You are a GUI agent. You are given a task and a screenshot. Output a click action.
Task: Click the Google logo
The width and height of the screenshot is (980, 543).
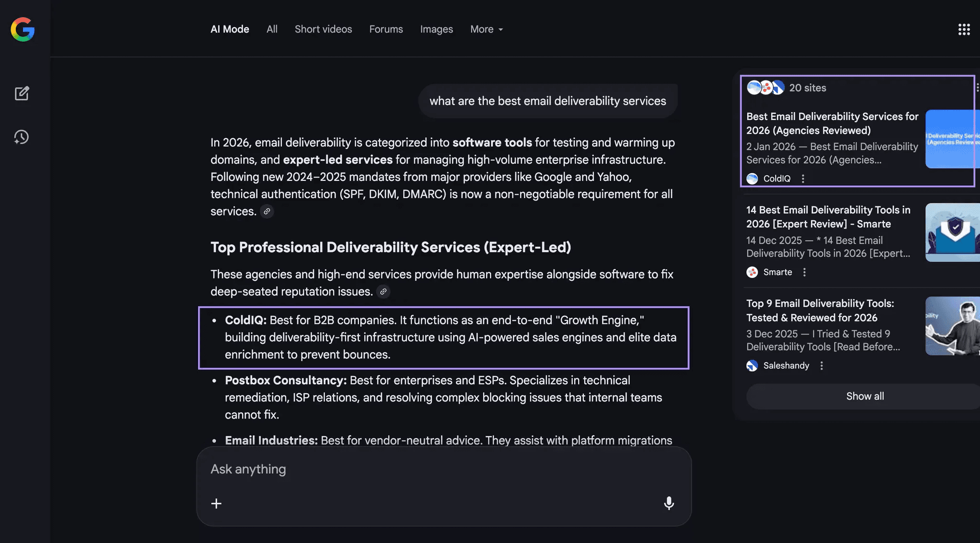point(22,30)
